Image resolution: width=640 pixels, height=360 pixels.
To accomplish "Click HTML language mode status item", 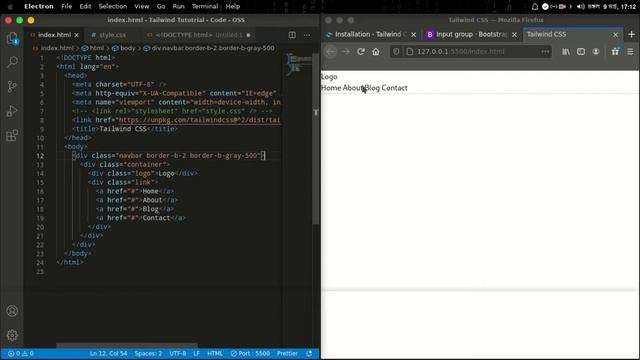I will pyautogui.click(x=215, y=353).
